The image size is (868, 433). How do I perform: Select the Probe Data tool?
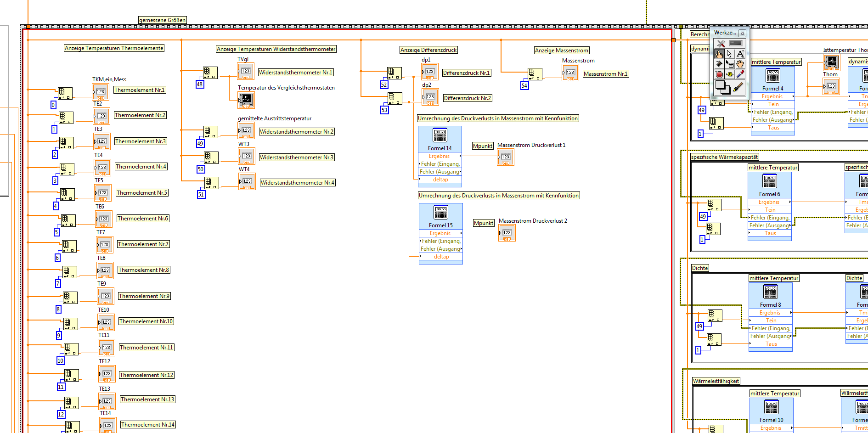pos(730,74)
